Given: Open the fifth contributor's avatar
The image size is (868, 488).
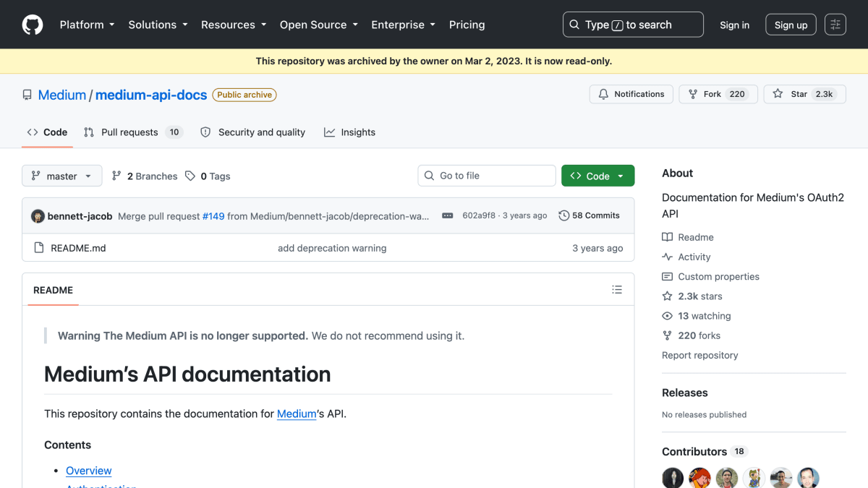Looking at the screenshot, I should [781, 478].
